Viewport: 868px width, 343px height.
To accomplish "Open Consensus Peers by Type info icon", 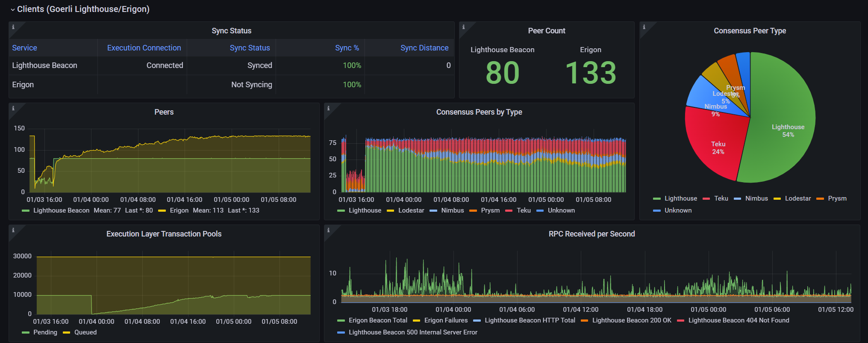I will pyautogui.click(x=329, y=108).
